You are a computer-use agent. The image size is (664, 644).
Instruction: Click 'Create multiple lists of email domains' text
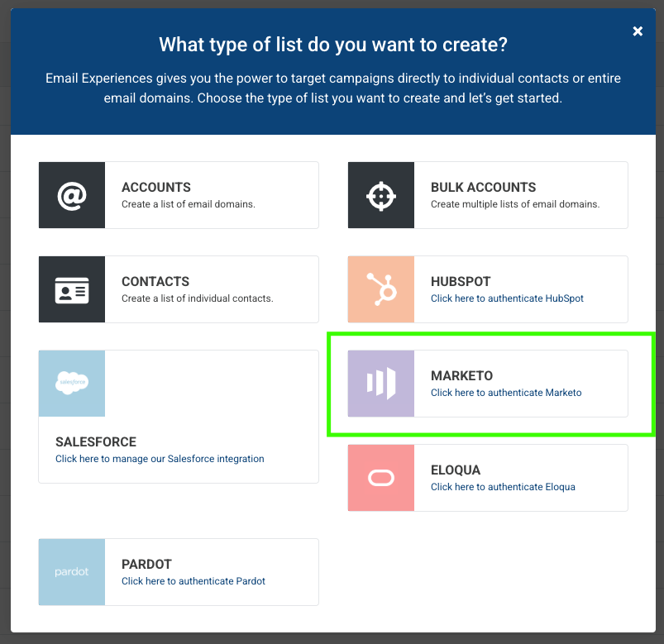pyautogui.click(x=515, y=204)
